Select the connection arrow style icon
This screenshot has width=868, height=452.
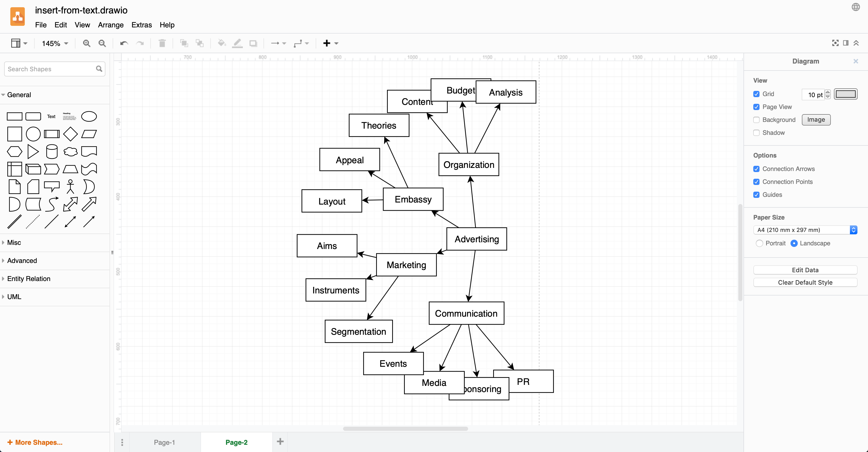tap(278, 43)
